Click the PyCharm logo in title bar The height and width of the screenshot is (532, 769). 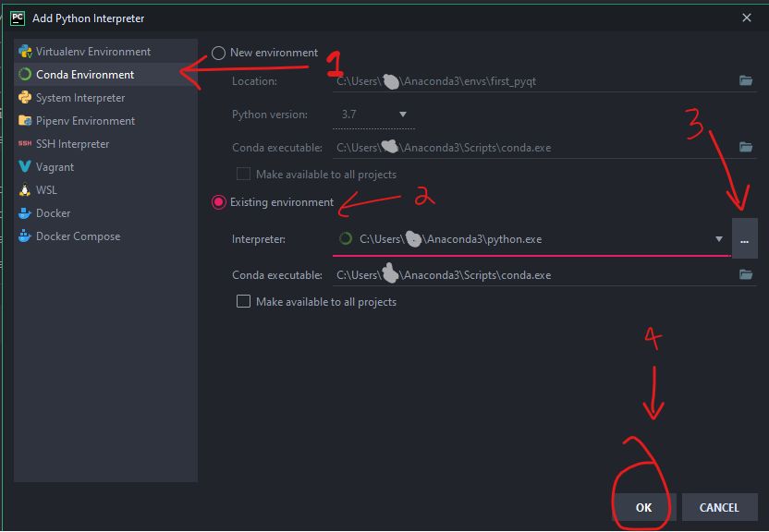pos(18,18)
